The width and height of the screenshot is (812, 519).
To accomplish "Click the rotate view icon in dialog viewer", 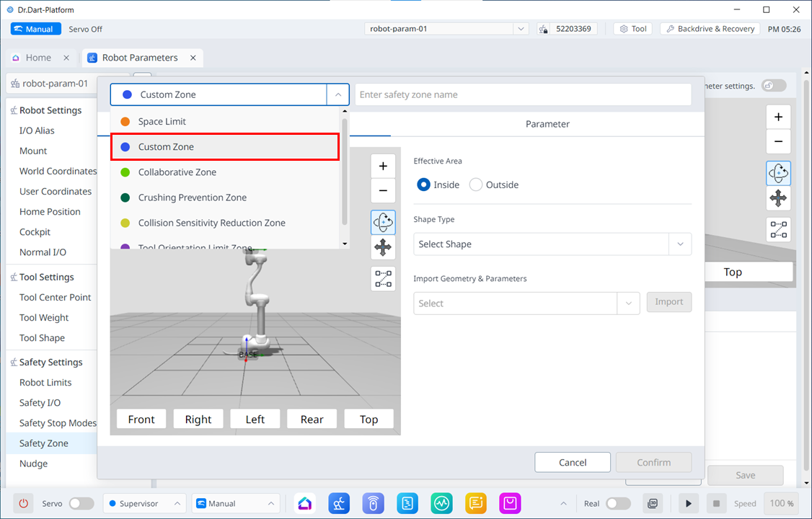I will [383, 222].
